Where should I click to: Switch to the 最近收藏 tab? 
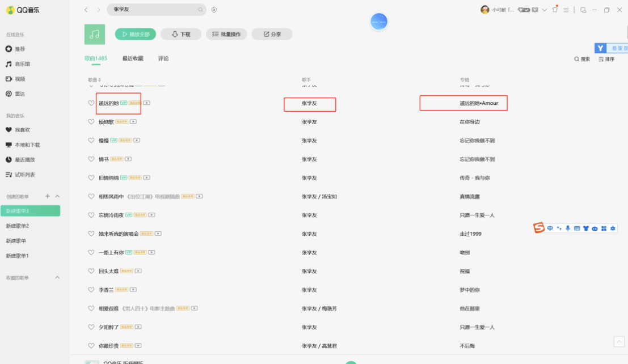pos(133,58)
